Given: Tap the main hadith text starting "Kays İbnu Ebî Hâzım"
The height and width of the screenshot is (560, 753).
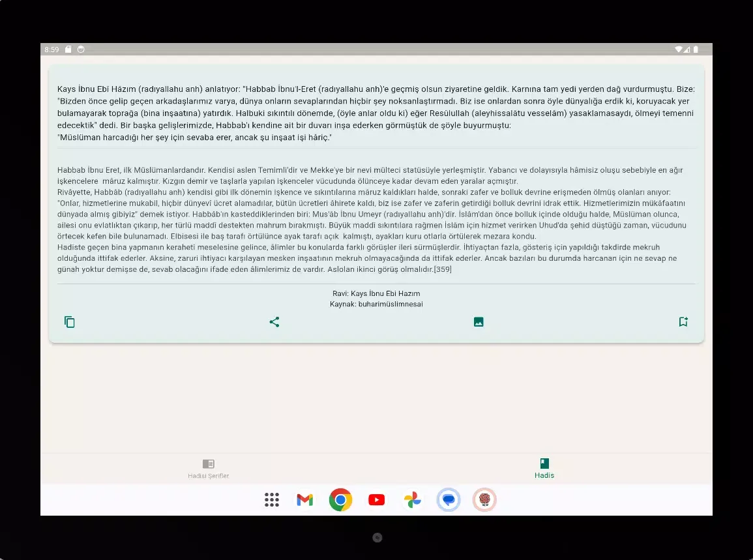Looking at the screenshot, I should (x=376, y=113).
